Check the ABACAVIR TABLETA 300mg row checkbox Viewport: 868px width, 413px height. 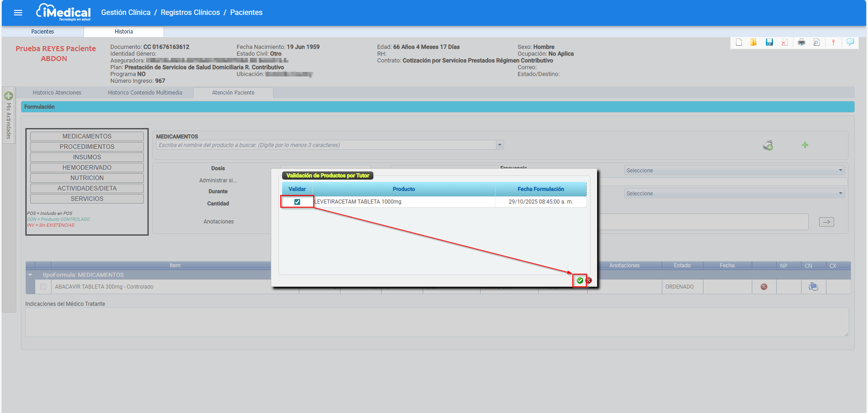click(43, 287)
